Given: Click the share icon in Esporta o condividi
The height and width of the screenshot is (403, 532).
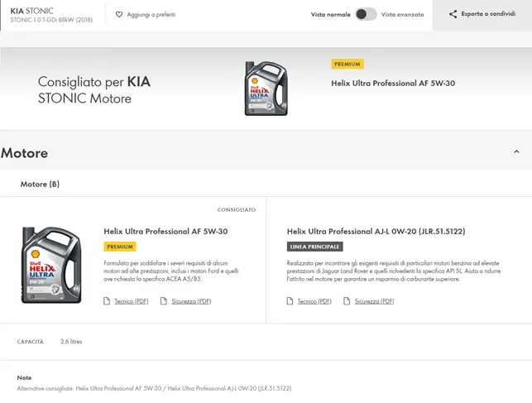Looking at the screenshot, I should [x=453, y=14].
